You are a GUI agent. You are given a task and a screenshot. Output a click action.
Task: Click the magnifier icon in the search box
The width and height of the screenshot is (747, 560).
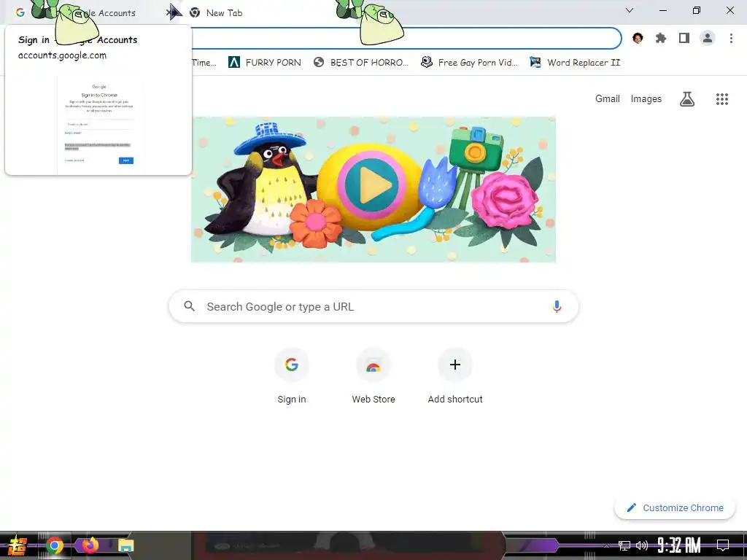189,306
